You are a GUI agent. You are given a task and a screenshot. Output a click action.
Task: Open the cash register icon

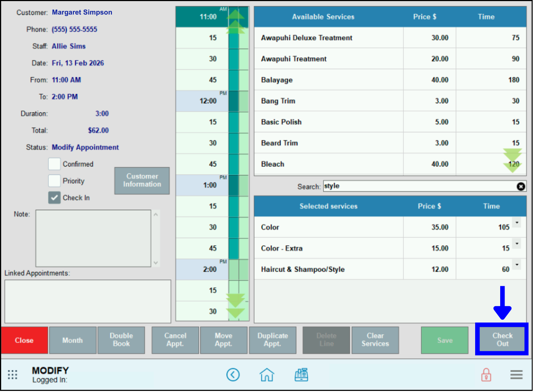[x=301, y=375]
